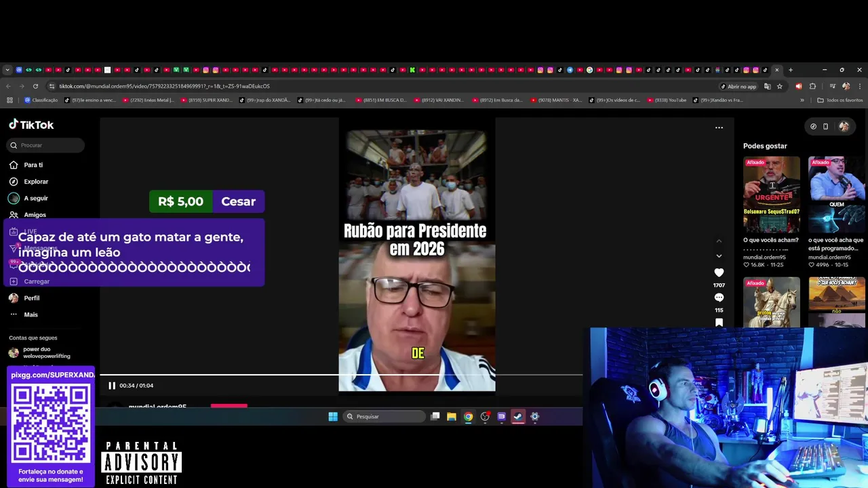The width and height of the screenshot is (868, 488).
Task: Click the TikTok coins icon in top-right pill
Action: pos(813,126)
